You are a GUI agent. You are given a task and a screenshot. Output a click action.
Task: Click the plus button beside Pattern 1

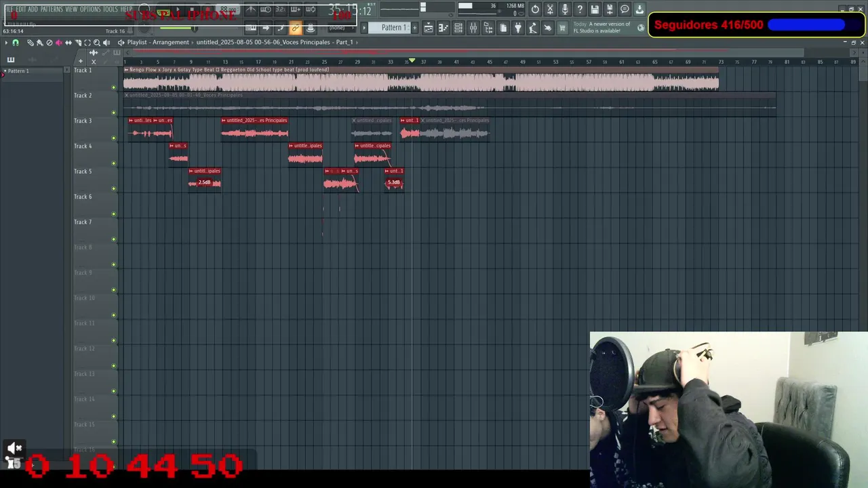(x=415, y=28)
